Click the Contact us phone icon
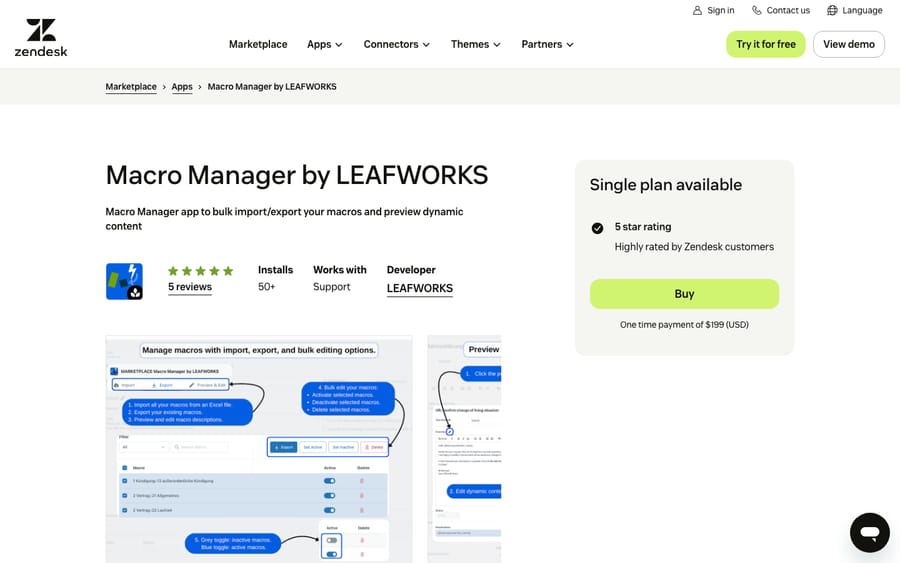Screen dimensions: 900x563 pos(757,10)
